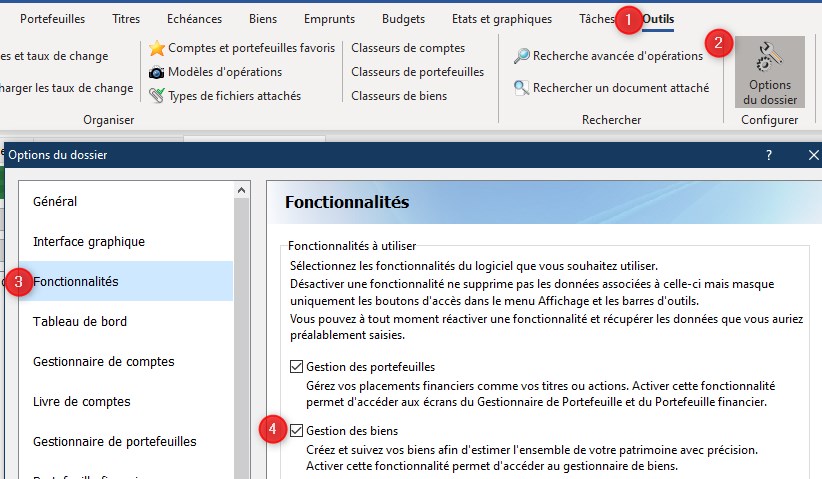Screen dimensions: 822x479
Task: Open the Etats et graphiques tab
Action: tap(501, 19)
